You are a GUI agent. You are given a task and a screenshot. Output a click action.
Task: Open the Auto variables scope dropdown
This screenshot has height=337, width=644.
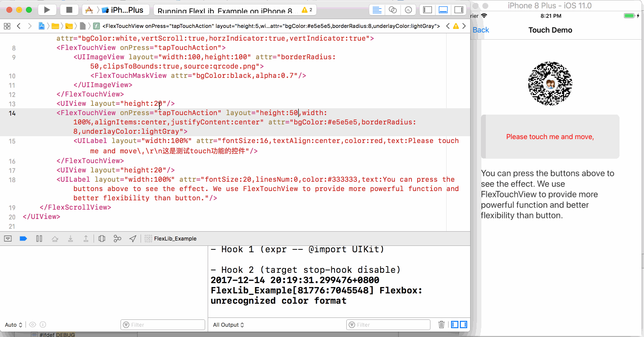point(14,325)
